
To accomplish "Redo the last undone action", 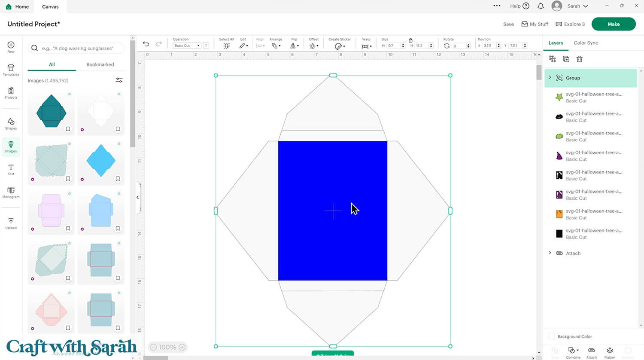I will point(158,44).
